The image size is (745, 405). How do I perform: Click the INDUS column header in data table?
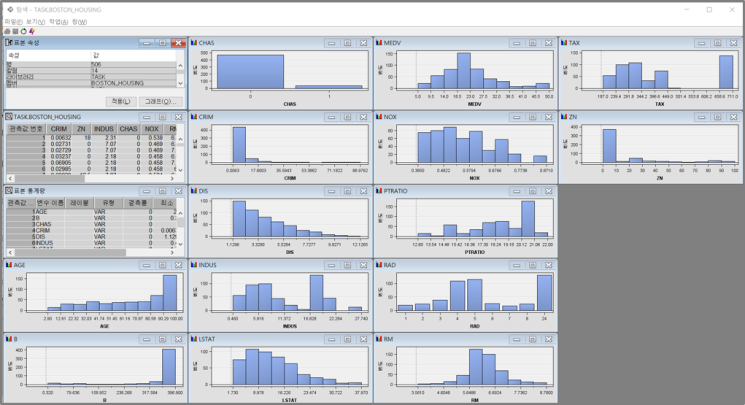[x=104, y=129]
